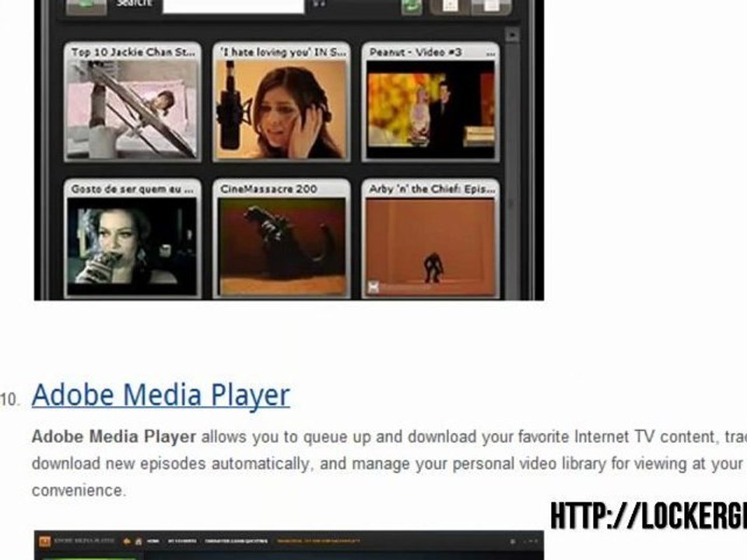This screenshot has width=747, height=560.
Task: Click the 'I hate loving you' IN S... title
Action: 282,52
